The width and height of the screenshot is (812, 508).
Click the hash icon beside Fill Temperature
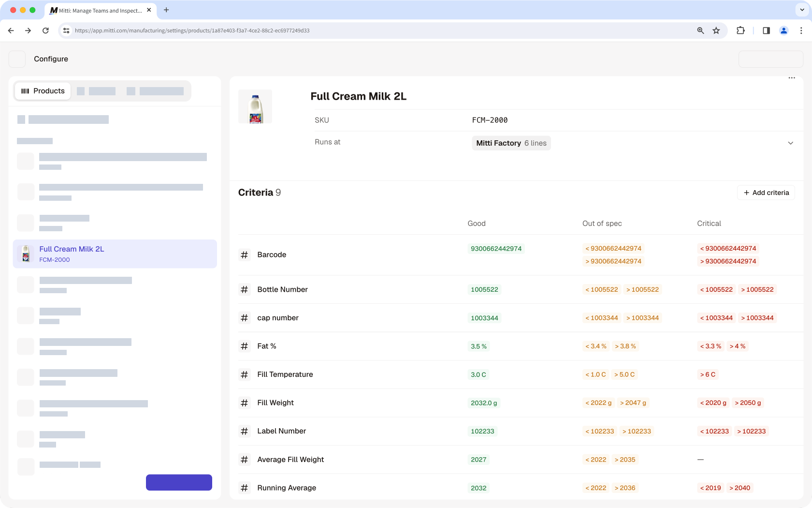coord(245,374)
